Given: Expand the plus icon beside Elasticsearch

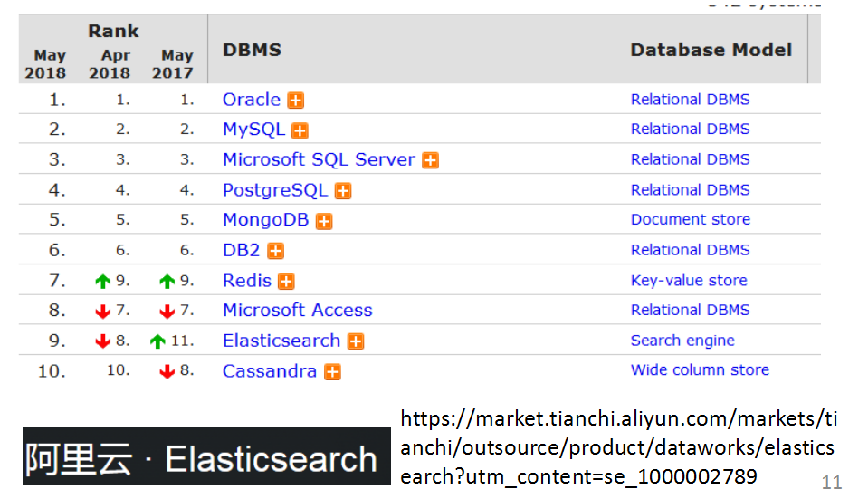Looking at the screenshot, I should click(x=356, y=341).
